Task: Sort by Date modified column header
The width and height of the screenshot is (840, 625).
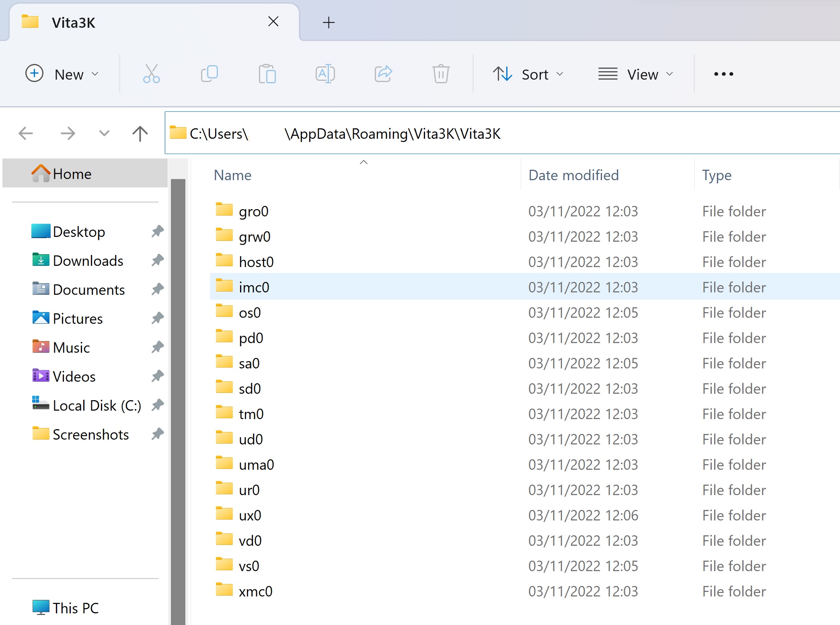Action: tap(573, 175)
